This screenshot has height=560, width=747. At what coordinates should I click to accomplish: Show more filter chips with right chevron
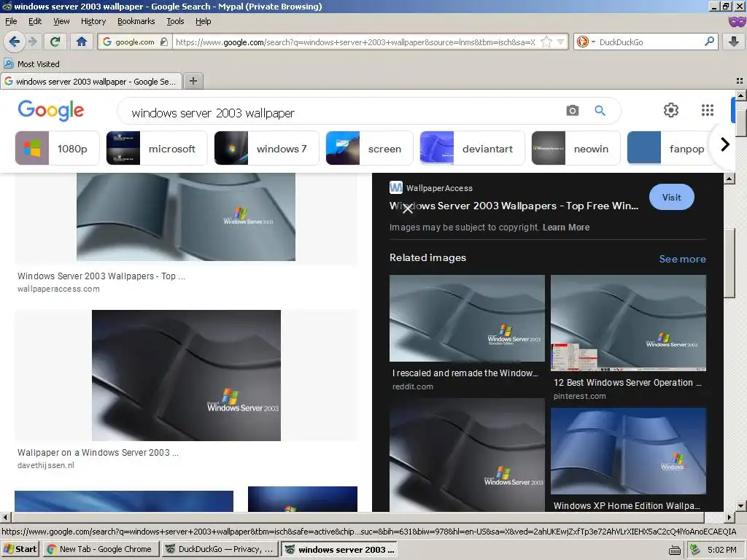(724, 144)
